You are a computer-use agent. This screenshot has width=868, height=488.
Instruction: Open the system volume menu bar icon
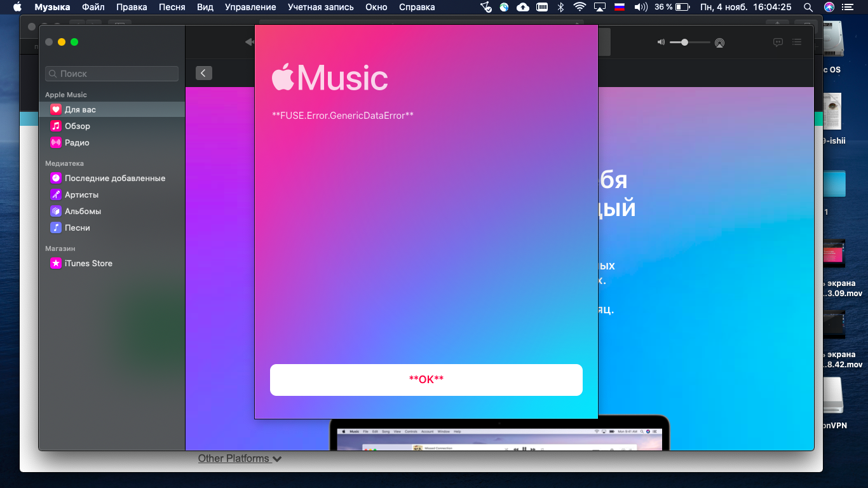(x=641, y=7)
